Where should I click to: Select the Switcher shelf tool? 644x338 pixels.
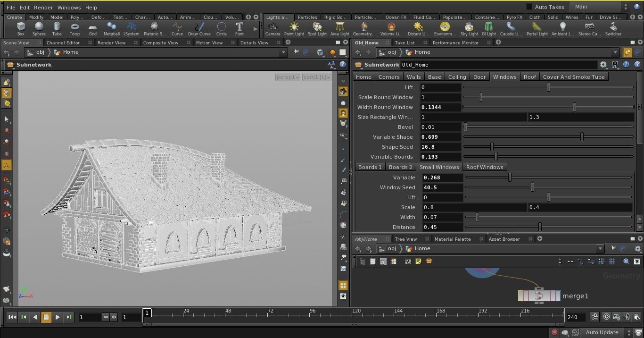pyautogui.click(x=613, y=29)
